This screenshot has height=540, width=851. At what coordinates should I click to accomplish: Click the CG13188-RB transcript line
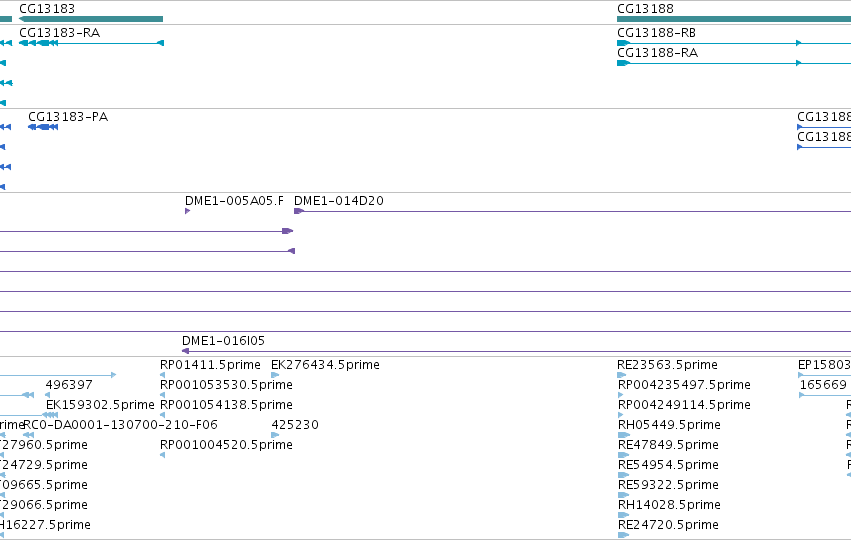click(x=734, y=43)
